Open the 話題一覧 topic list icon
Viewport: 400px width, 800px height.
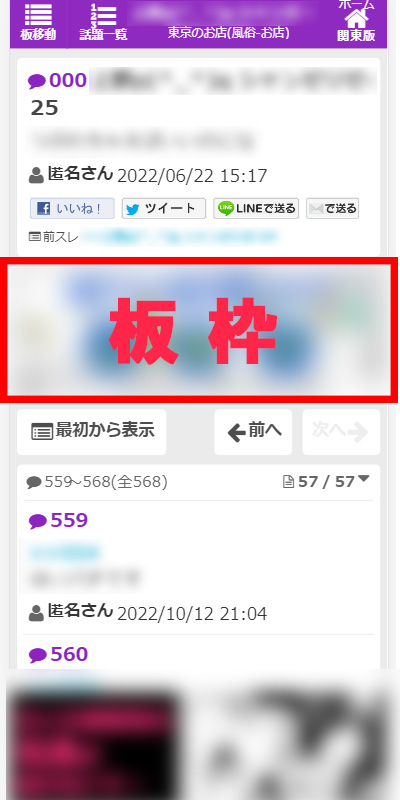point(103,22)
